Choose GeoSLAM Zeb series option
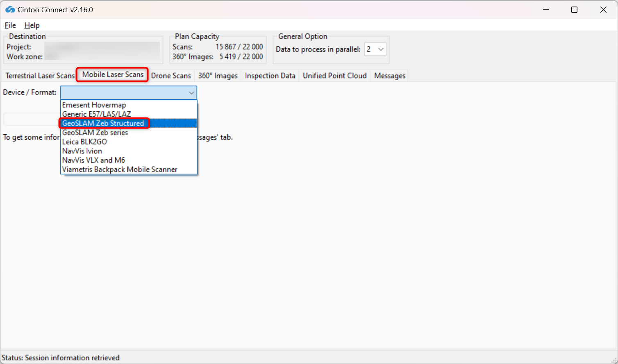The width and height of the screenshot is (618, 364). 129,133
